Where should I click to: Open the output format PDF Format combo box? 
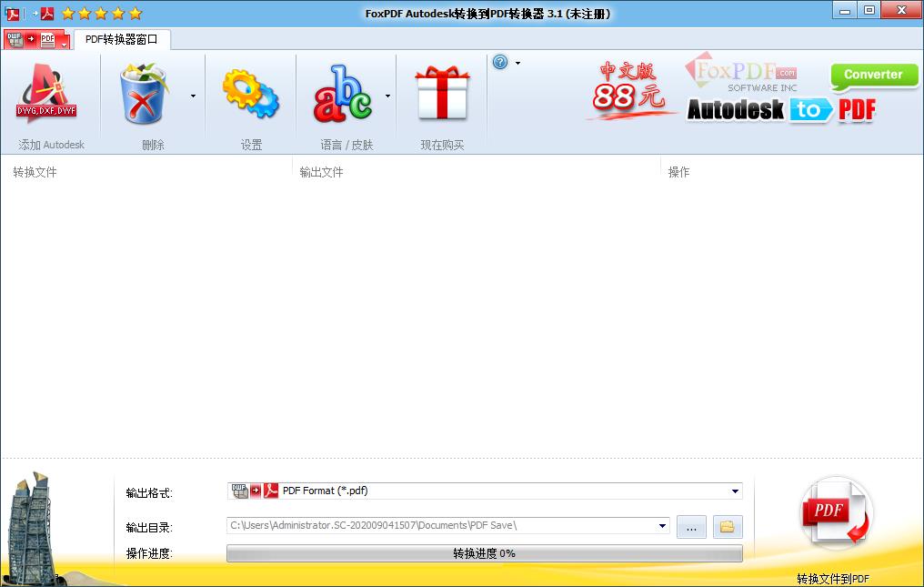(485, 491)
